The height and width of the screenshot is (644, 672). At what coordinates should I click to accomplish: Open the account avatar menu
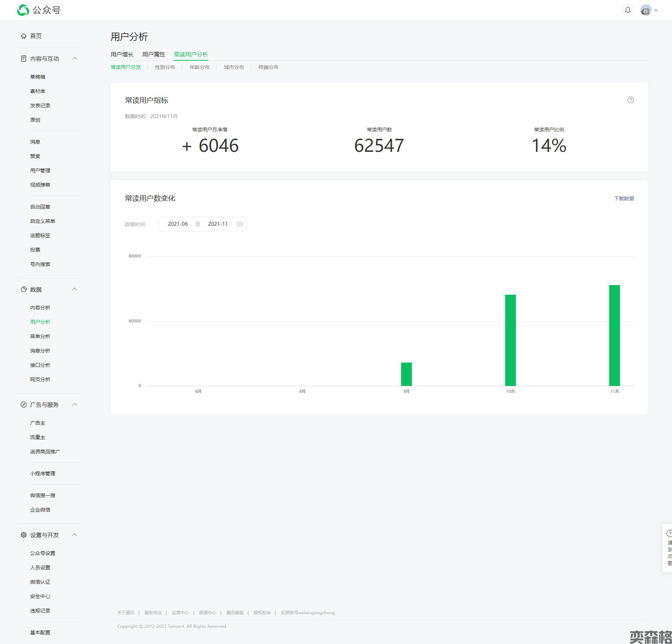point(646,10)
